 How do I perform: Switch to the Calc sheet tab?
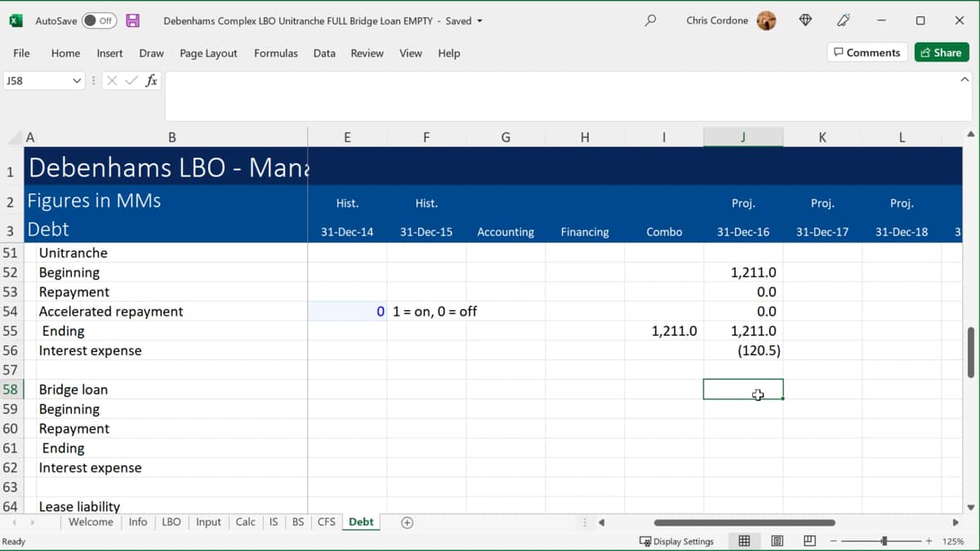click(x=245, y=522)
